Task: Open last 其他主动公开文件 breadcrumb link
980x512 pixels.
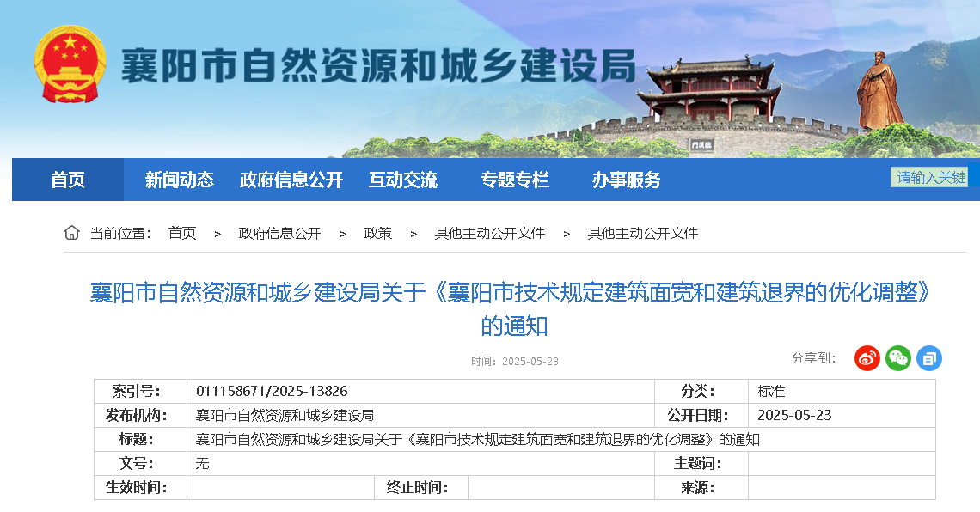Action: click(x=642, y=233)
